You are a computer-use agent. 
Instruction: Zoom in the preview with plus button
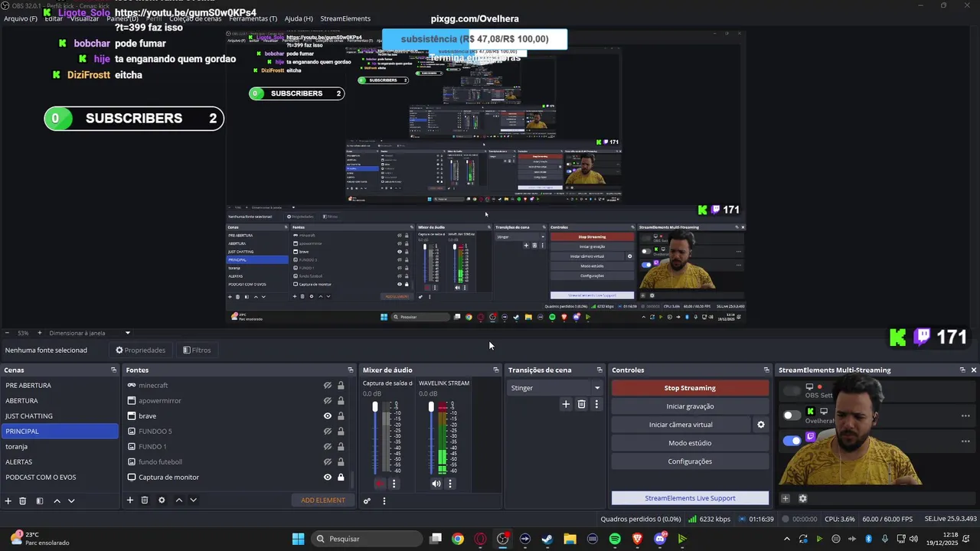click(x=40, y=333)
